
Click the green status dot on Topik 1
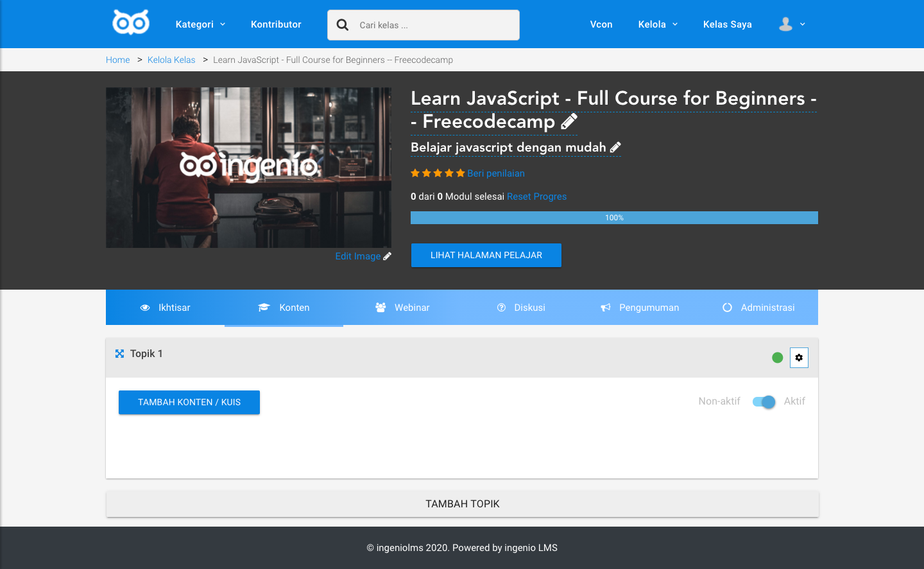(778, 358)
